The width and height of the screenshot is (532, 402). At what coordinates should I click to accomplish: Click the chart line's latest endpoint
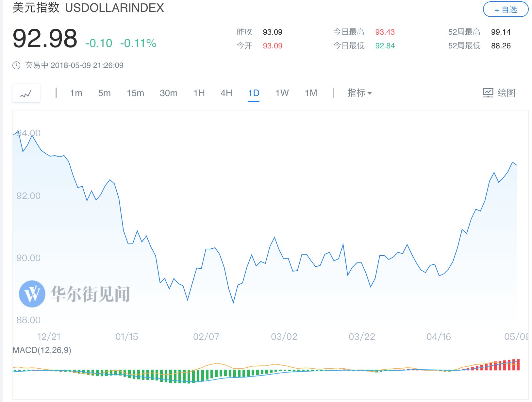tap(517, 165)
